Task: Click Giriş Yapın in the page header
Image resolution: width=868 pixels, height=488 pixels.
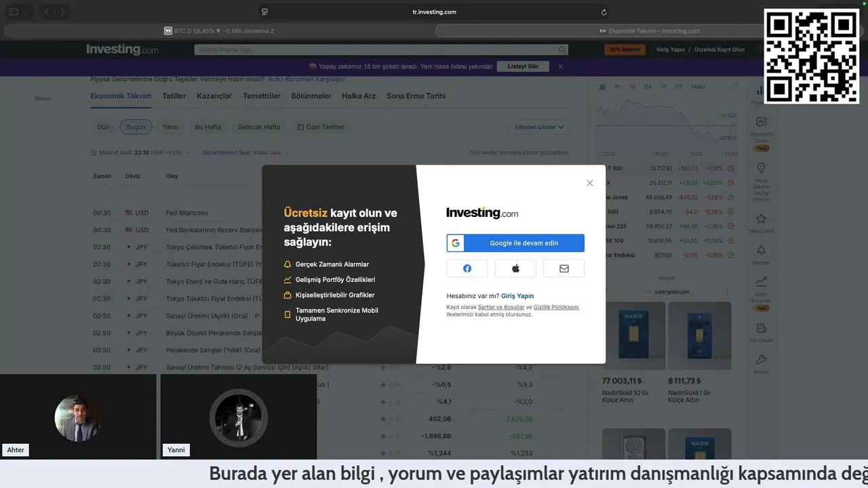Action: 671,49
